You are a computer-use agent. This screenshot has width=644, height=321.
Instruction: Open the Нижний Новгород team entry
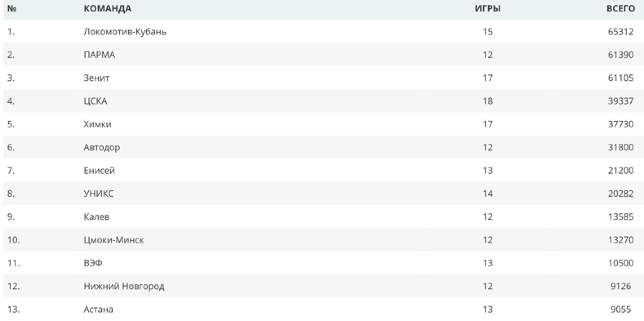coord(124,286)
